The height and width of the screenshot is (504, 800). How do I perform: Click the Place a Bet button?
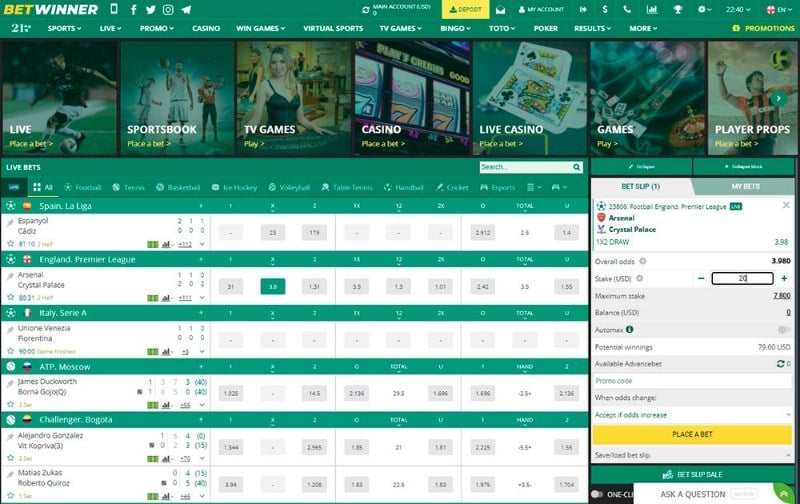tap(692, 434)
